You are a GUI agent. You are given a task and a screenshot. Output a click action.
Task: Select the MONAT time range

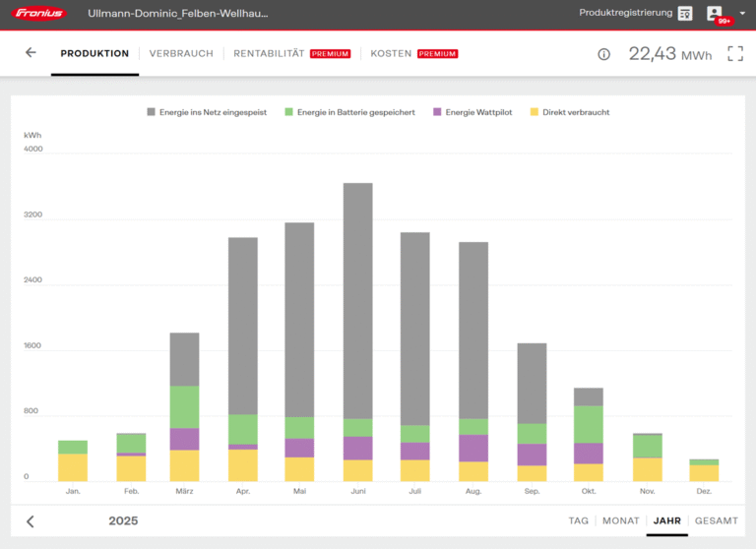point(620,520)
